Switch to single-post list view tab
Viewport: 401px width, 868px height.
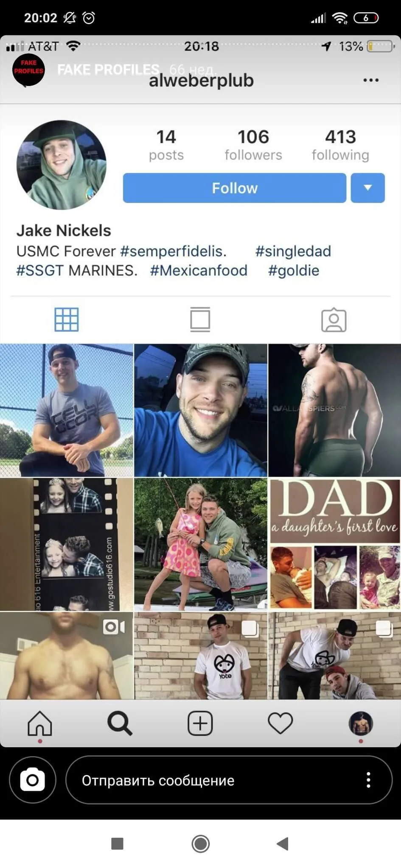click(x=200, y=320)
